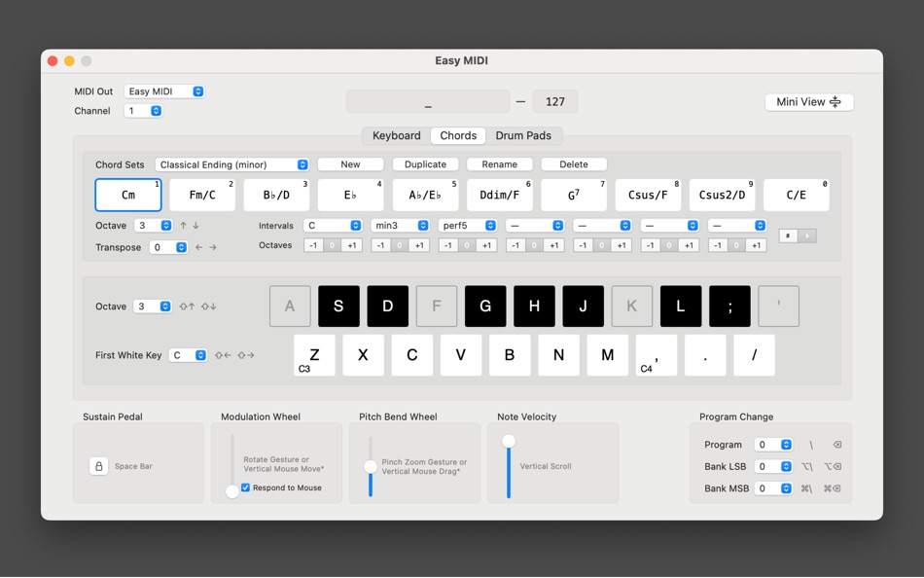Open the Transpose value dropdown
The width and height of the screenshot is (924, 578).
(168, 247)
